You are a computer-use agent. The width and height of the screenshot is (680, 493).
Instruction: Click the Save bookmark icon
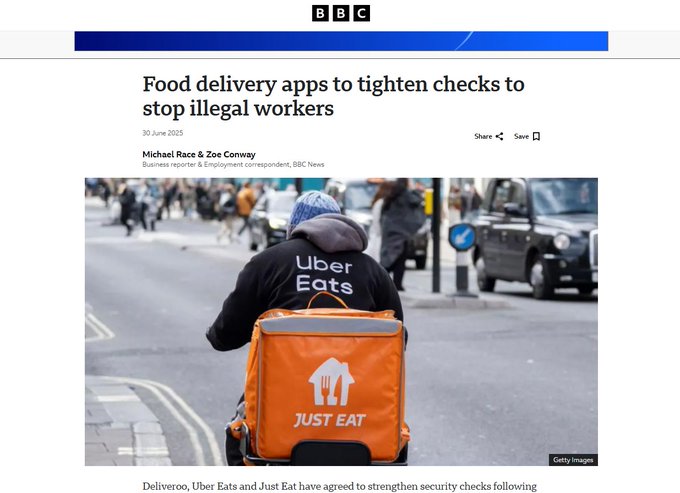(x=536, y=137)
